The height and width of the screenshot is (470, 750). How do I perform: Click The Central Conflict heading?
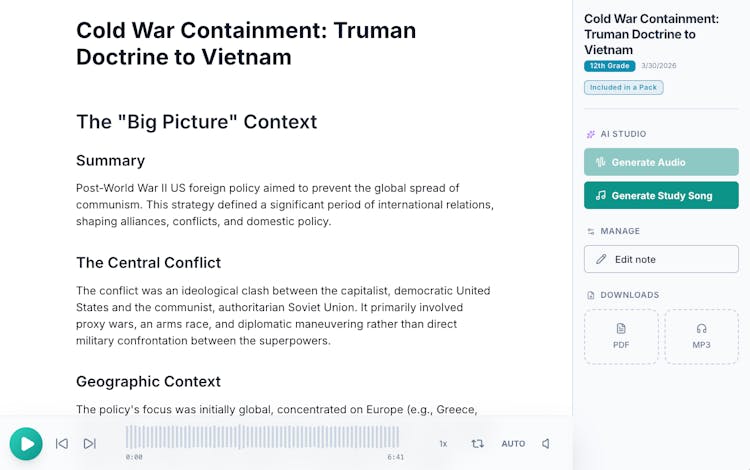pos(148,262)
